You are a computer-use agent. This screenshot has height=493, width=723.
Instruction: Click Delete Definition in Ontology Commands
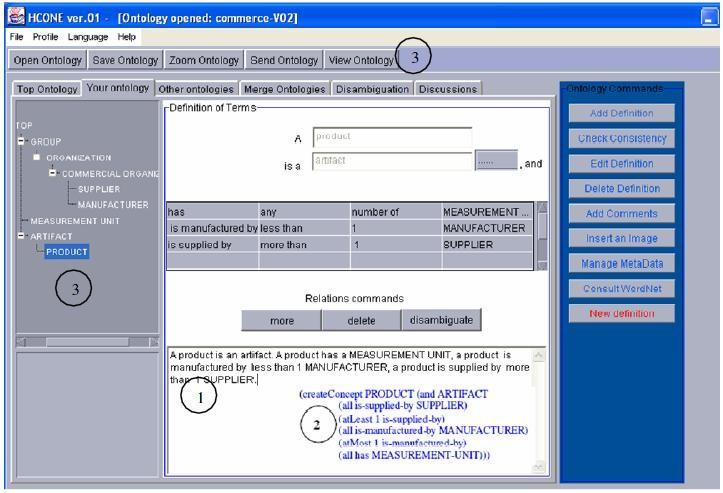[622, 189]
